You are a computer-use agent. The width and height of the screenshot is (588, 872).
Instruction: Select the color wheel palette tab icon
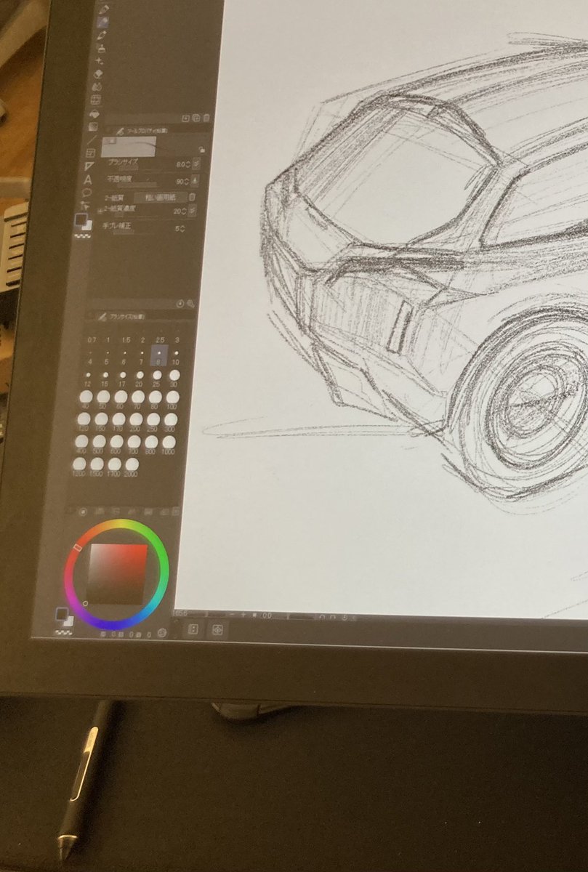click(x=83, y=512)
